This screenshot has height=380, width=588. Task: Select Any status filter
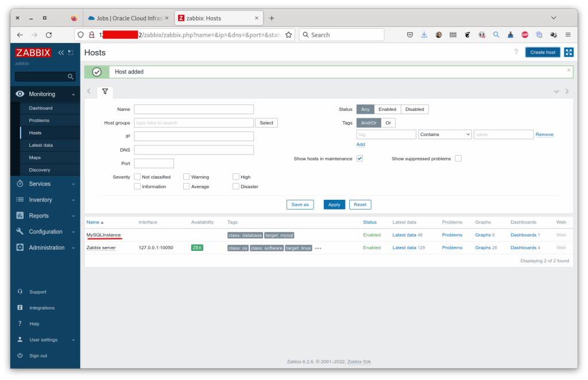tap(365, 110)
